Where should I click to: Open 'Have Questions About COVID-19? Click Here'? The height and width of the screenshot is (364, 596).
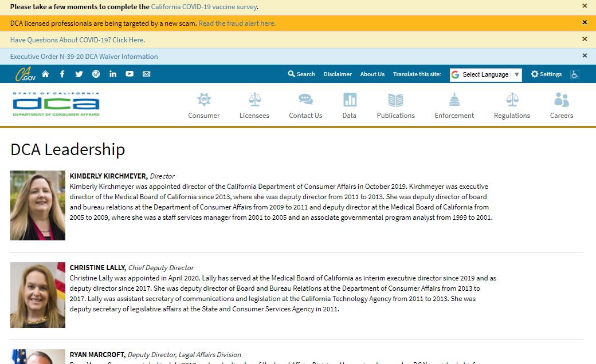coord(77,40)
